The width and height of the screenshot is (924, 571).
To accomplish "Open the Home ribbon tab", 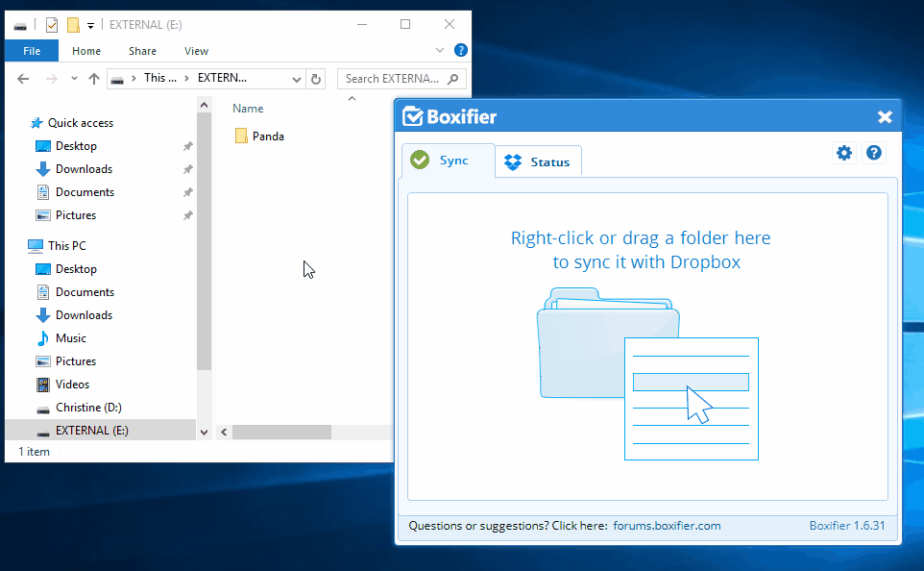I will click(x=86, y=51).
